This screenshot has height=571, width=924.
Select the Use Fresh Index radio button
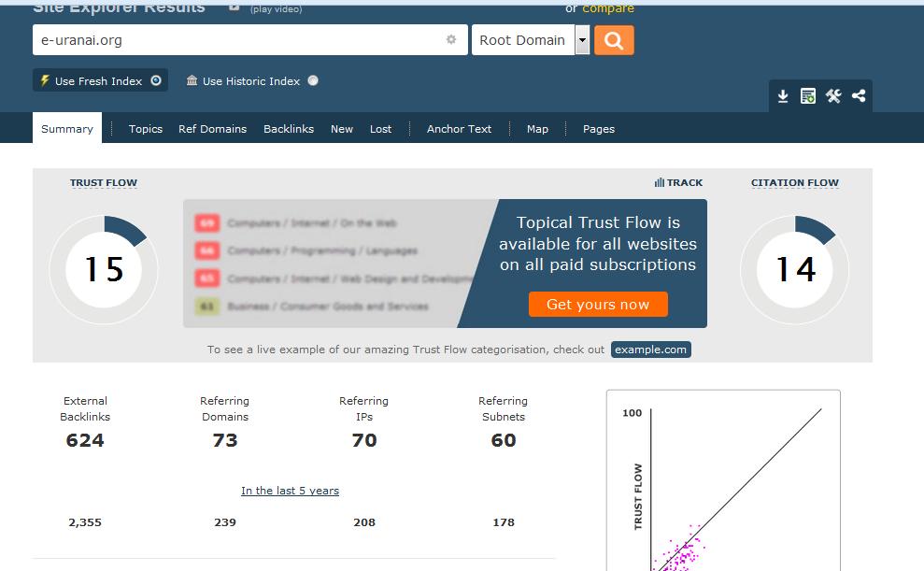(156, 80)
